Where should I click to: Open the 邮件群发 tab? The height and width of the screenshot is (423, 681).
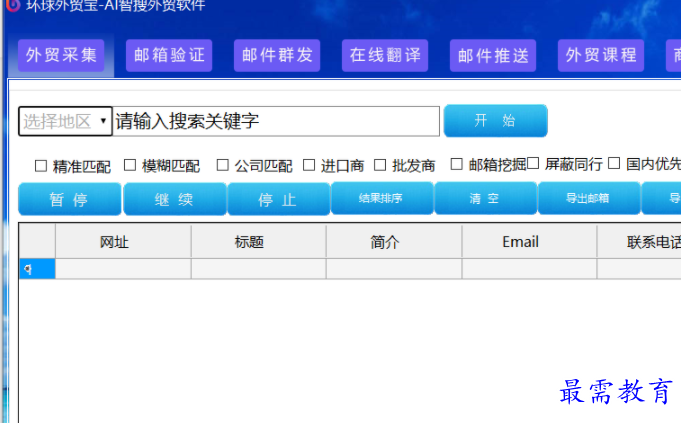pyautogui.click(x=277, y=56)
